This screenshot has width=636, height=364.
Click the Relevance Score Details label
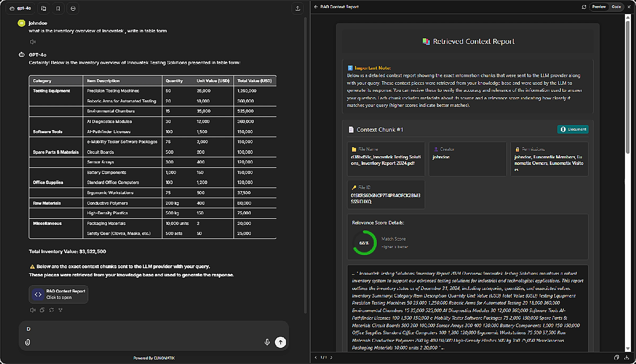[x=378, y=223]
